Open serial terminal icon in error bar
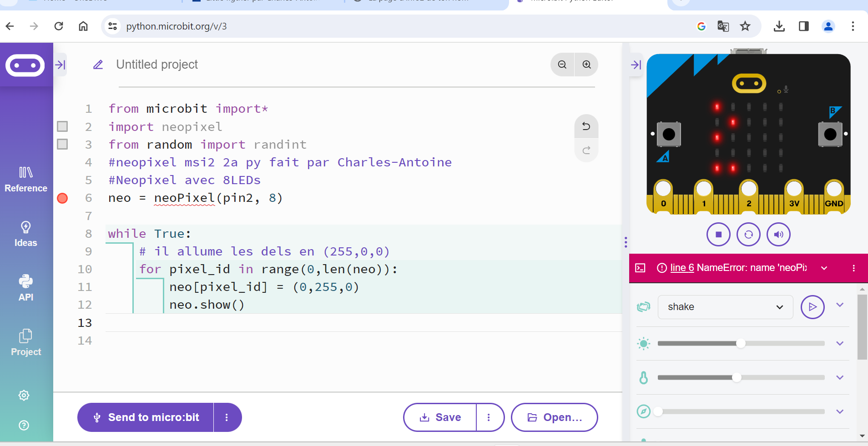The image size is (868, 446). [x=640, y=268]
